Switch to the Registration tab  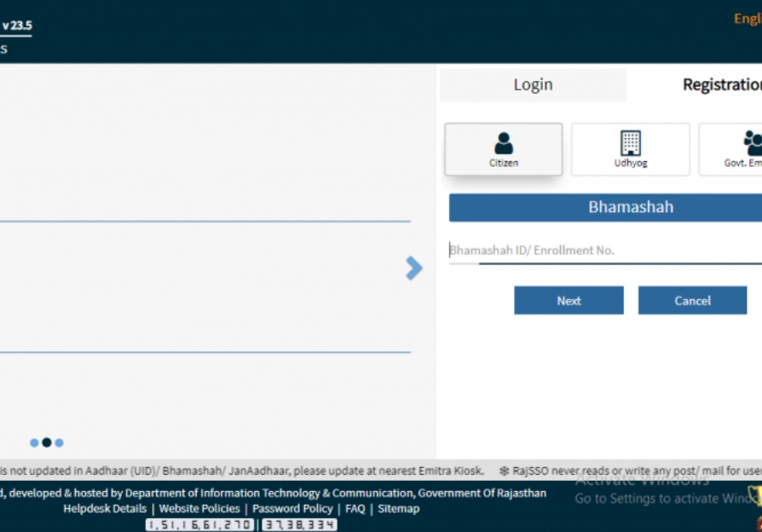722,84
